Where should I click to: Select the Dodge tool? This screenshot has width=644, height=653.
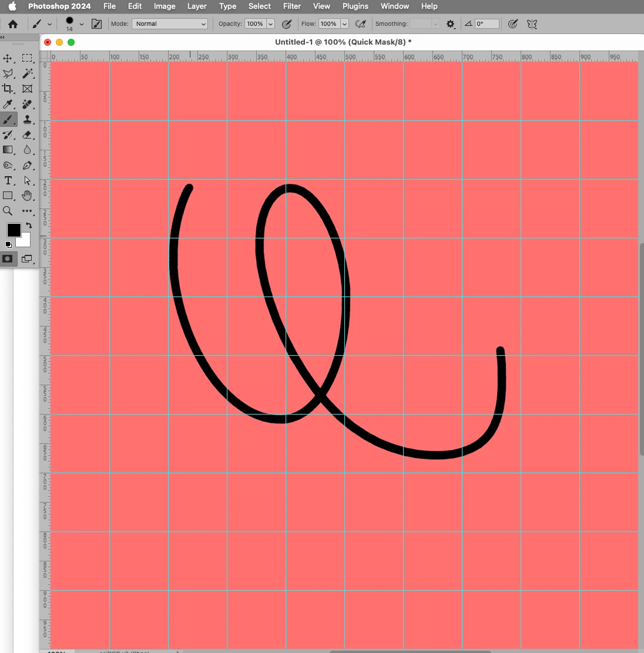click(8, 166)
